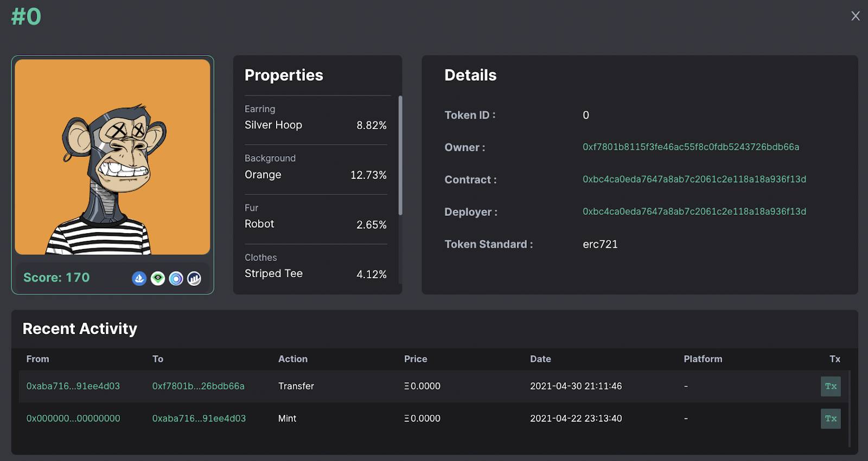Click the Properties panel scrollbar
The image size is (868, 461).
tap(400, 156)
